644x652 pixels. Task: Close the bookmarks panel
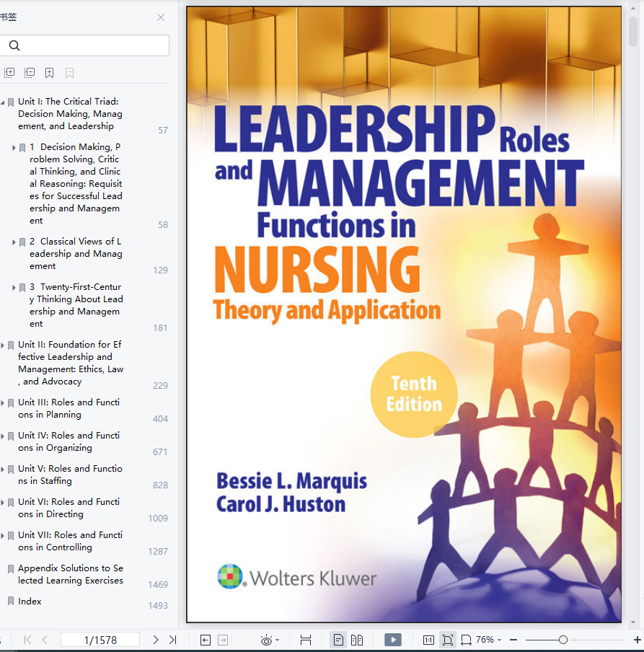click(x=161, y=17)
